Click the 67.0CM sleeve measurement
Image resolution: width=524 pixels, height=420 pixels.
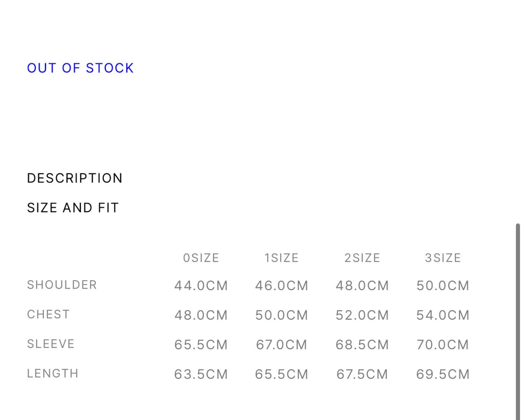pyautogui.click(x=281, y=345)
